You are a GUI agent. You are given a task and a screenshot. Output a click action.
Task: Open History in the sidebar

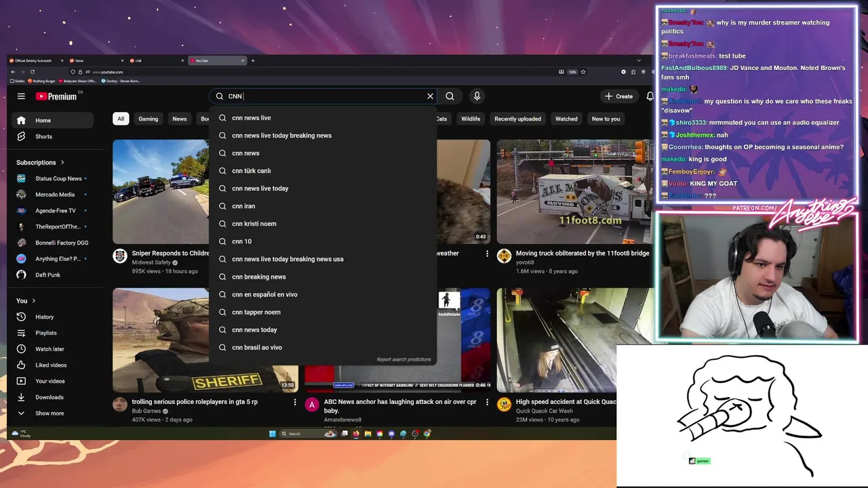52,317
